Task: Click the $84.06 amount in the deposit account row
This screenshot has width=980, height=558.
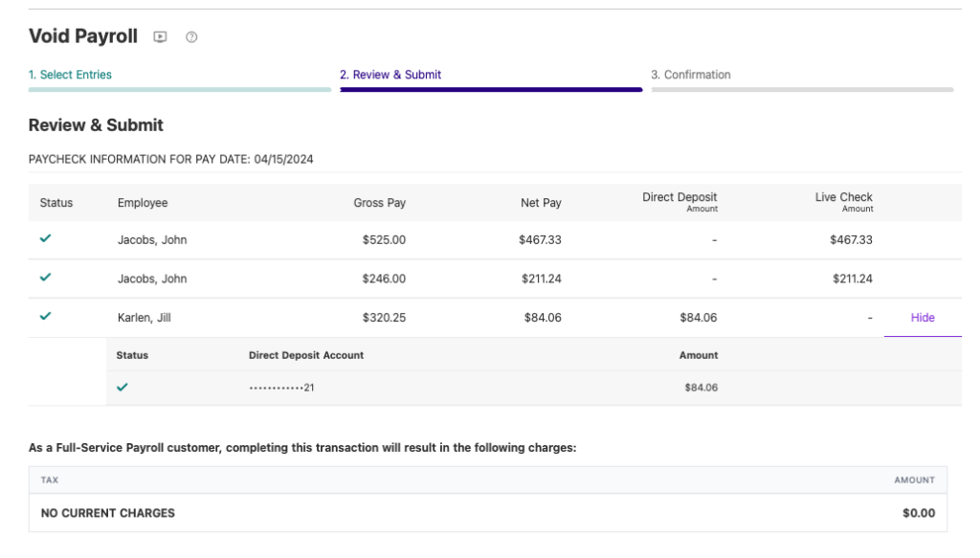Action: (x=701, y=388)
